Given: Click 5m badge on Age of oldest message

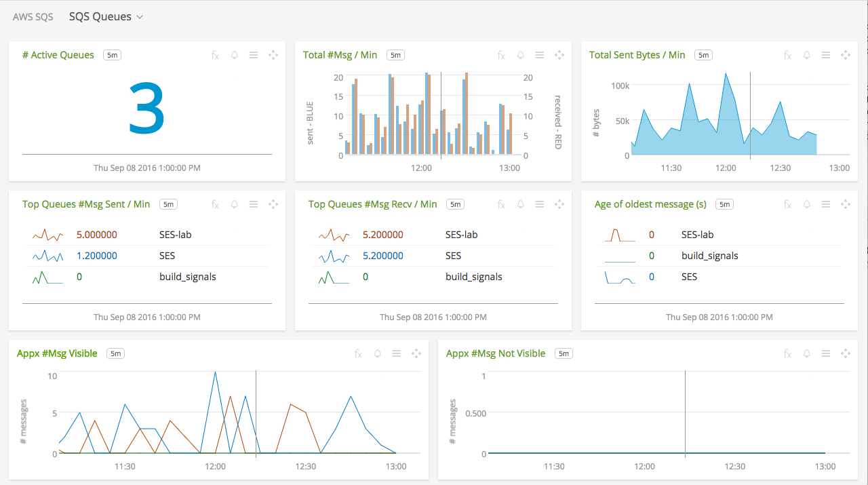Looking at the screenshot, I should click(724, 204).
